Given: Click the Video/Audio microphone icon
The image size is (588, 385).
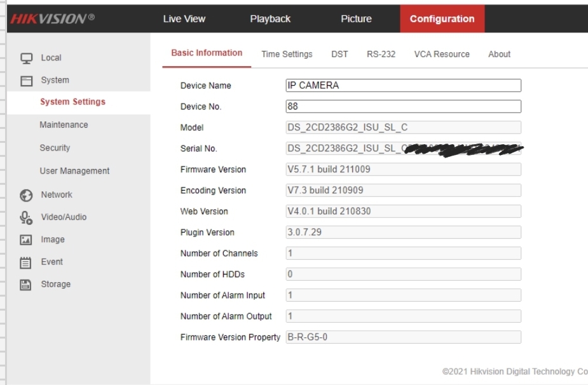Looking at the screenshot, I should click(26, 217).
